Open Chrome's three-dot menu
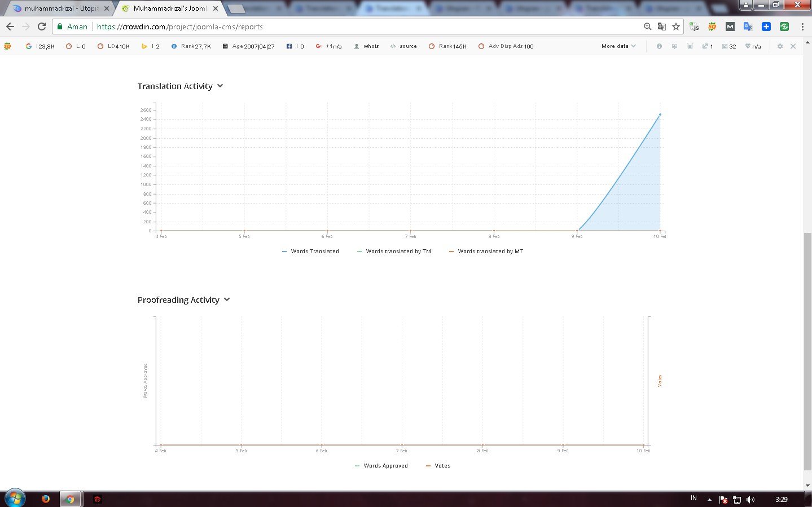812x507 pixels. [802, 27]
